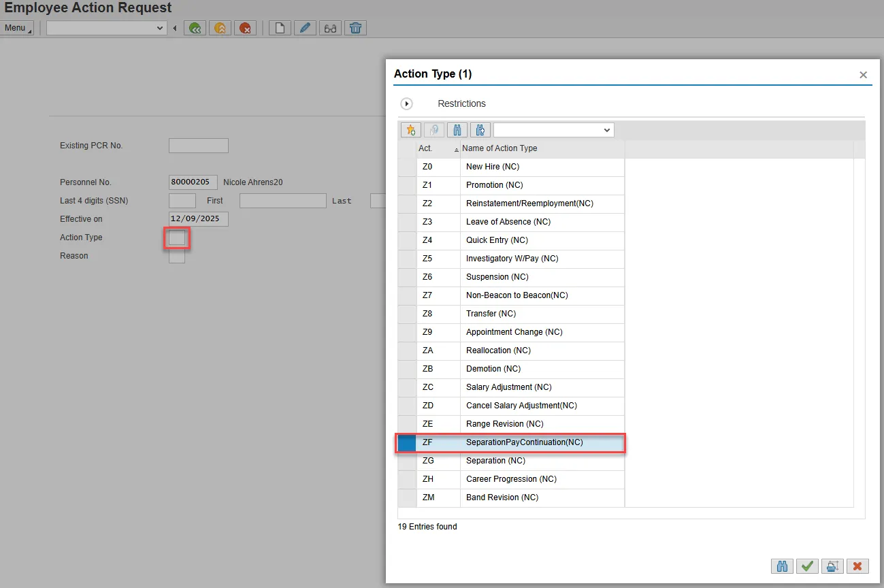
Task: Add to favorites with the star icon
Action: coord(410,130)
